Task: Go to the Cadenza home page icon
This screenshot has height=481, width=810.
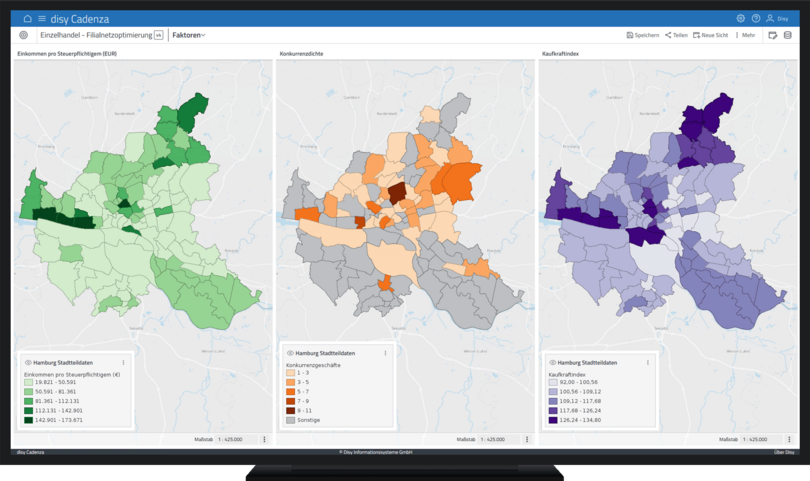Action: click(x=28, y=19)
